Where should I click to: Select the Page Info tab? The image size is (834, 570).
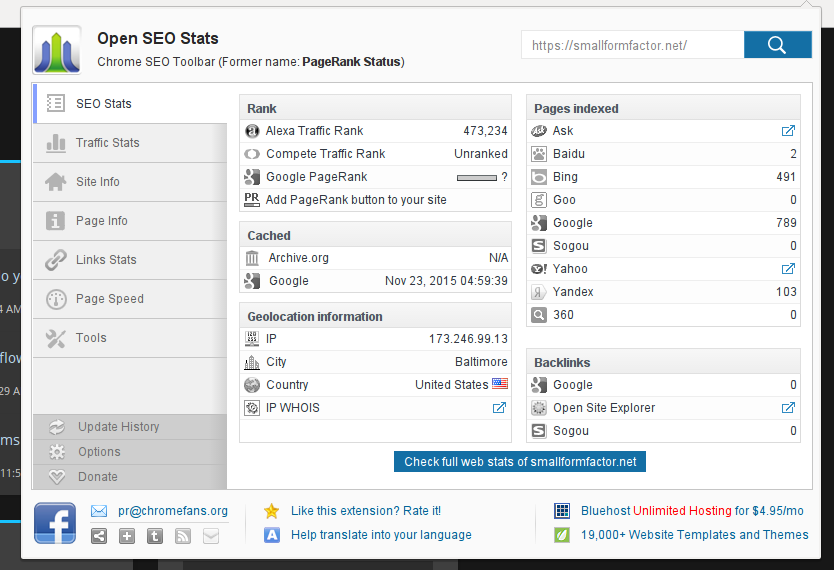pyautogui.click(x=130, y=221)
